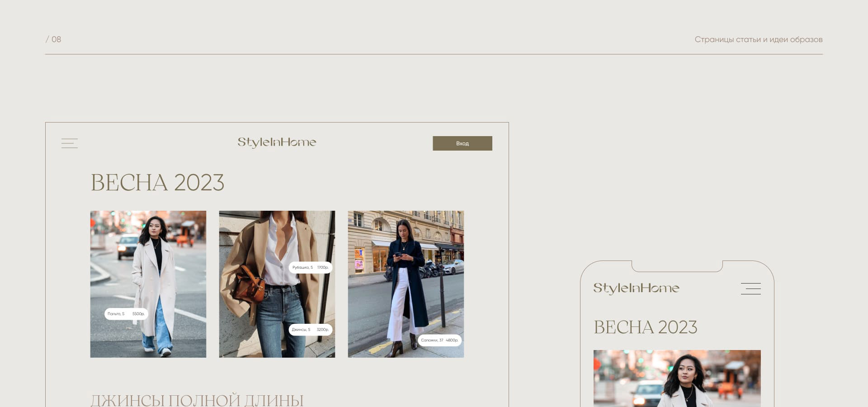868x407 pixels.
Task: Open the hamburger menu in the mobile mockup
Action: [x=750, y=289]
